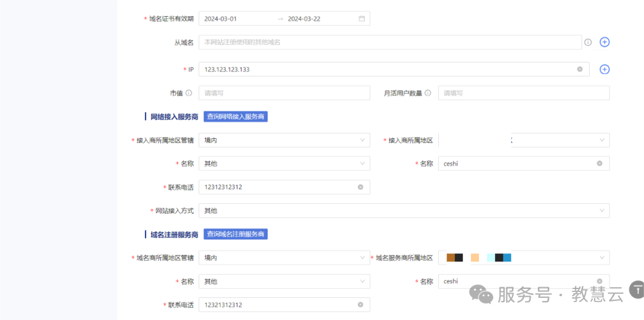
Task: Clear the 联系电话 12321312312 field
Action: click(x=360, y=305)
